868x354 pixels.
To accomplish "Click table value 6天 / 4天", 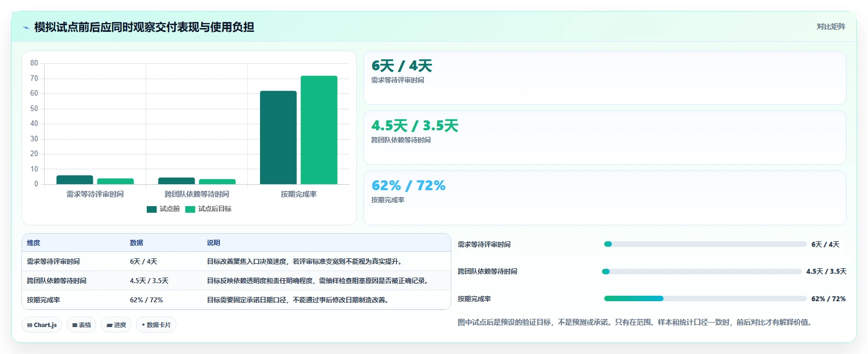I will 143,262.
